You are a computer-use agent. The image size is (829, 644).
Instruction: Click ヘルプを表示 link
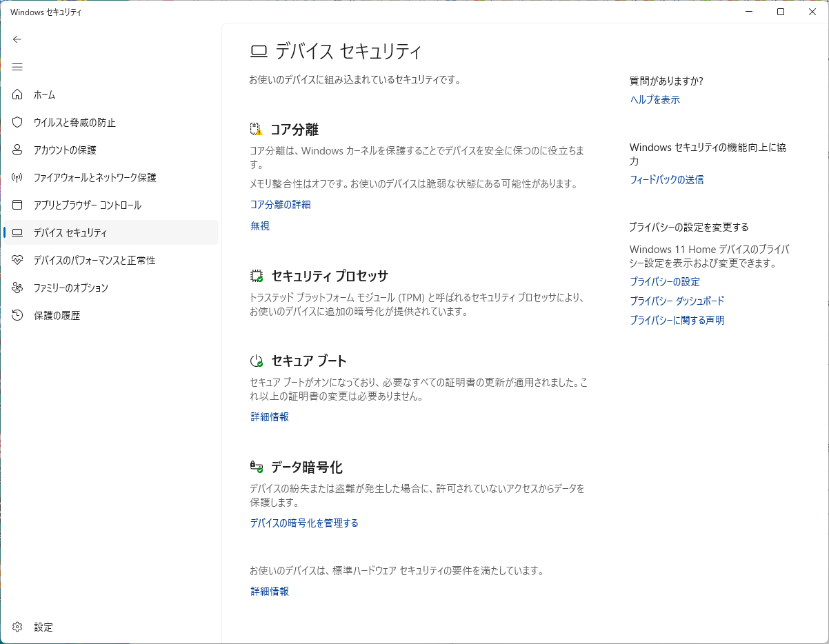(655, 99)
